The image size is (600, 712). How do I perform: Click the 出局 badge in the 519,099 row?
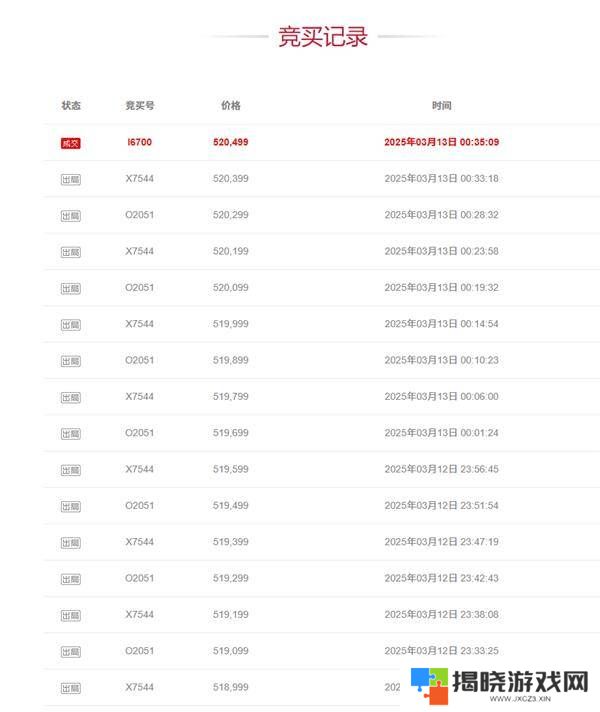[70, 652]
